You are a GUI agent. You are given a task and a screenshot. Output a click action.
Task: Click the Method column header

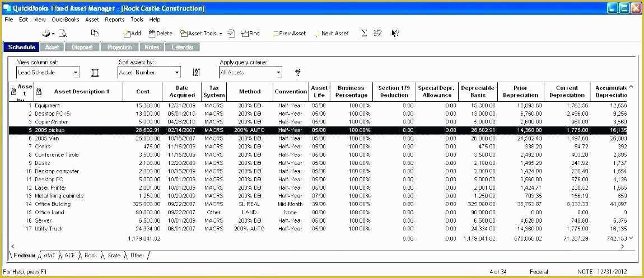coord(250,92)
